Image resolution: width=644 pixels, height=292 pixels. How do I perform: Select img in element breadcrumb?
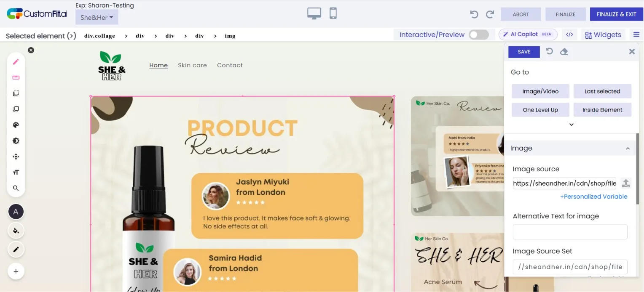[x=230, y=36]
